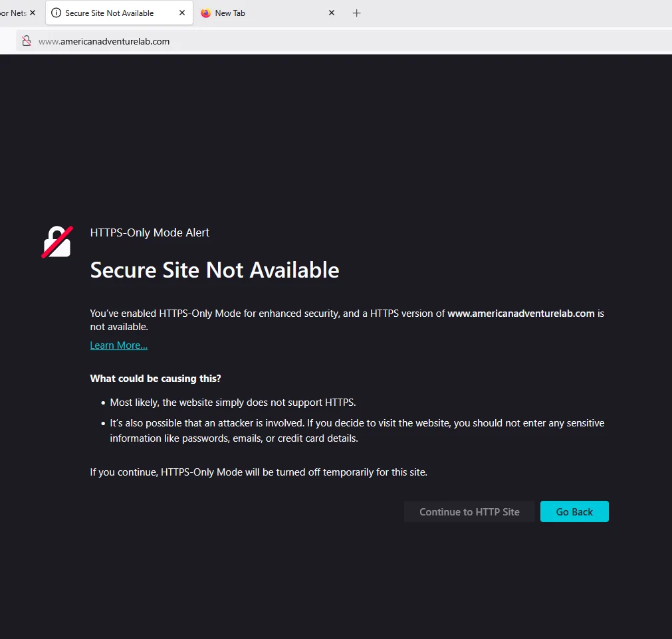Viewport: 672px width, 639px height.
Task: Close the New Tab tab
Action: pos(331,13)
